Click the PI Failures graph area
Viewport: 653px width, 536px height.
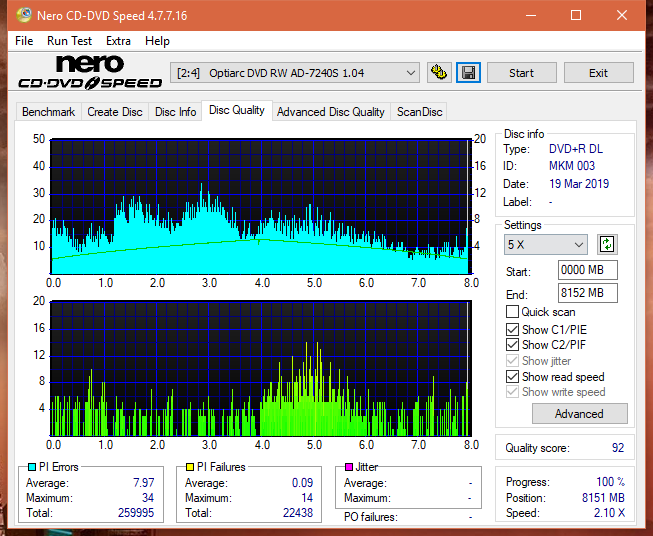[x=261, y=369]
